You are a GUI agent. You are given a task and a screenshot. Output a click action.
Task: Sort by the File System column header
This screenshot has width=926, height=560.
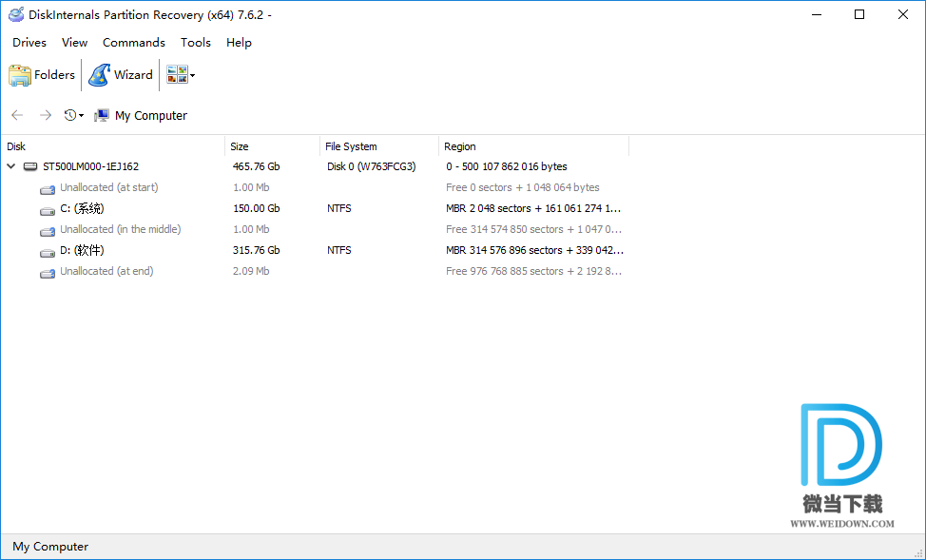(379, 146)
